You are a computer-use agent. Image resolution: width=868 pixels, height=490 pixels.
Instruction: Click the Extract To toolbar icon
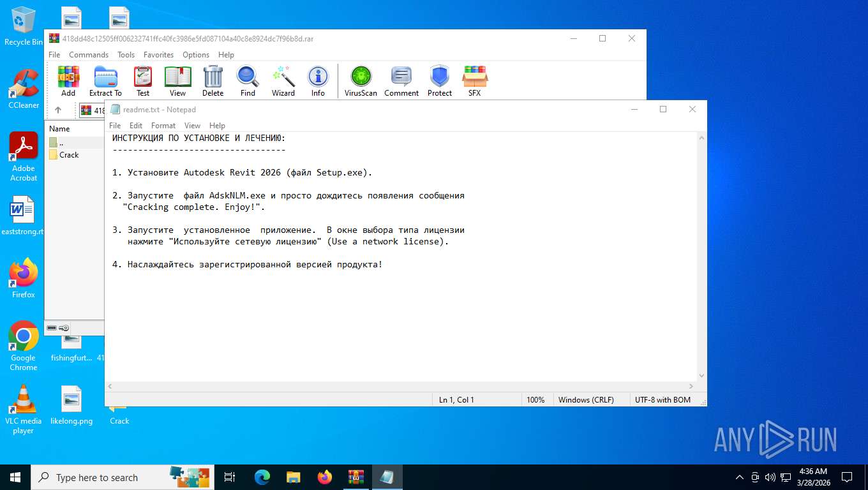(105, 81)
